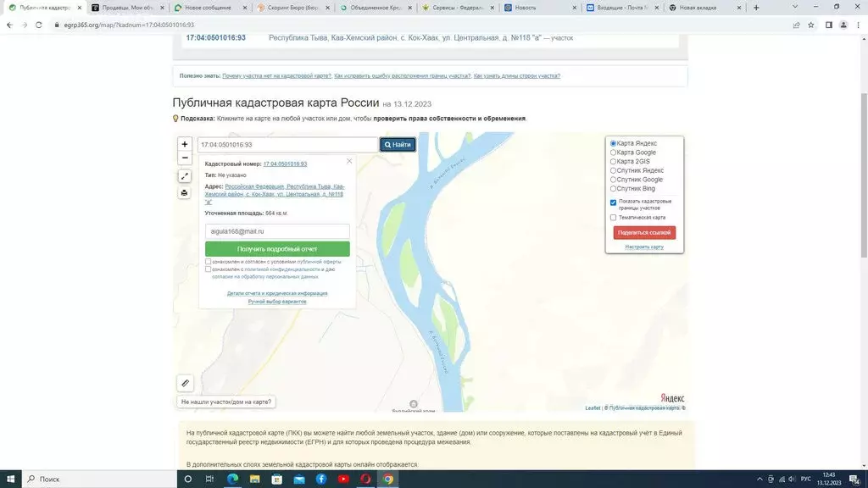The image size is (868, 488).
Task: Close the parcel info popup
Action: [x=349, y=161]
